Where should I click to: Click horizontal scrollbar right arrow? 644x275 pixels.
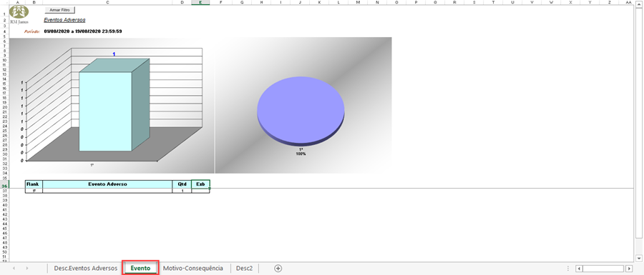click(629, 269)
